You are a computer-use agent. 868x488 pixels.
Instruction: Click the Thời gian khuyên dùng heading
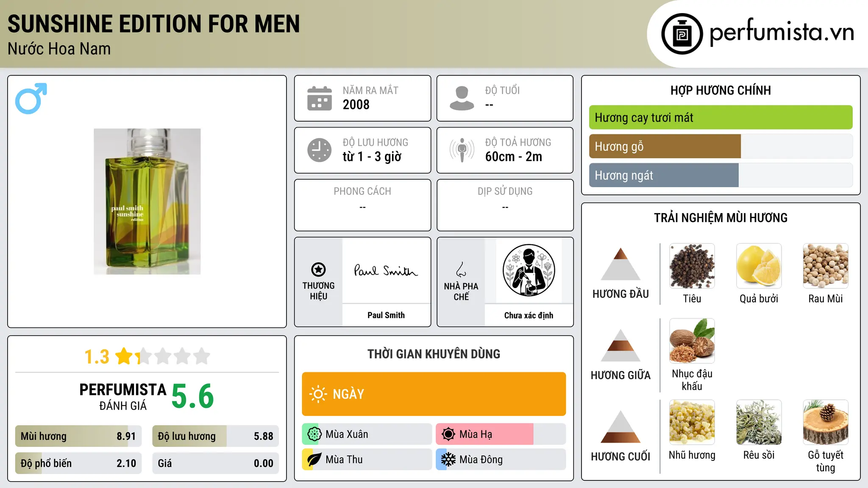(x=434, y=354)
